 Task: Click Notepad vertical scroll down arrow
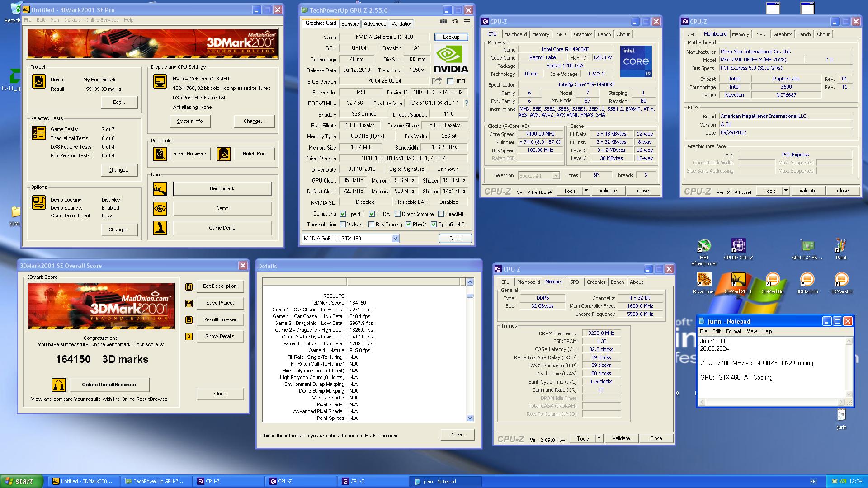[x=848, y=394]
